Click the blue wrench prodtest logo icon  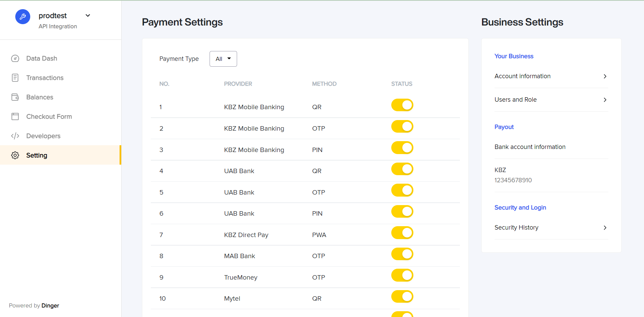coord(23,17)
